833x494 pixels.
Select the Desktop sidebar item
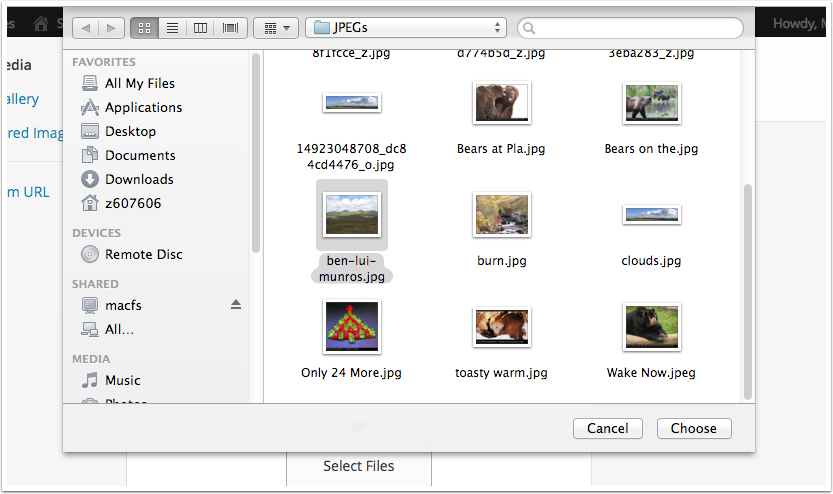click(x=130, y=131)
